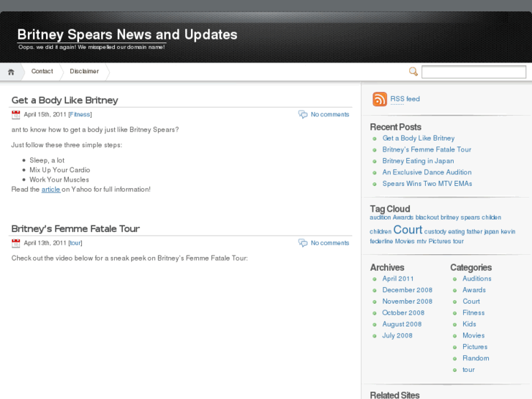Click the tour tag beside April 13th

click(75, 243)
